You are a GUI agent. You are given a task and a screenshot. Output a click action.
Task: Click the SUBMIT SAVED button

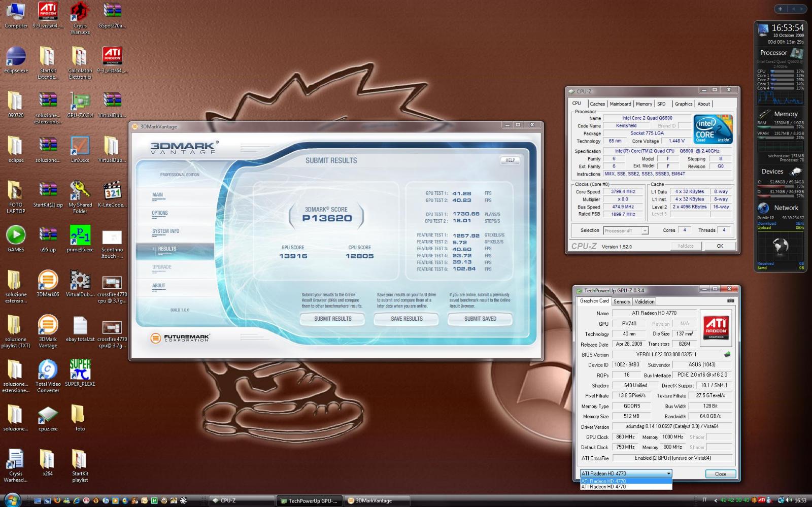(x=480, y=319)
